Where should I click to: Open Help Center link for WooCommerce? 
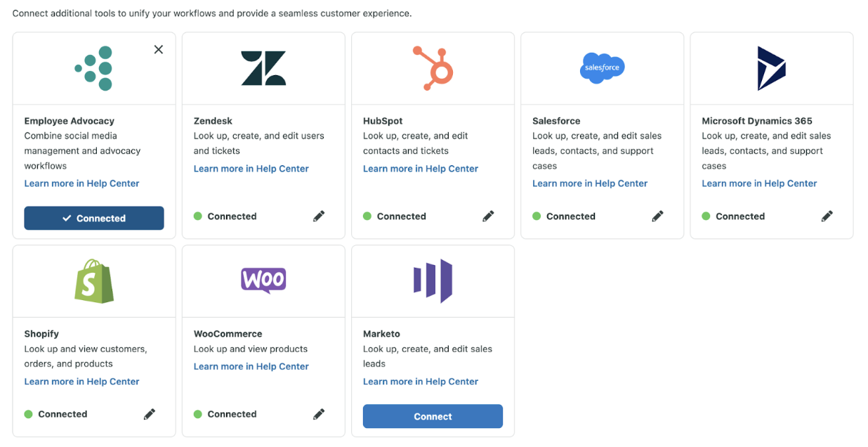[251, 367]
